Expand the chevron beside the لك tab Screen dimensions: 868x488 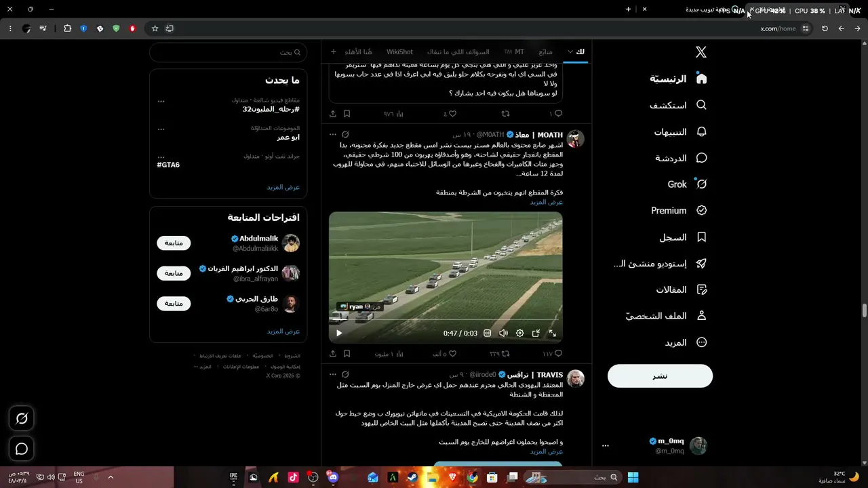tap(570, 52)
